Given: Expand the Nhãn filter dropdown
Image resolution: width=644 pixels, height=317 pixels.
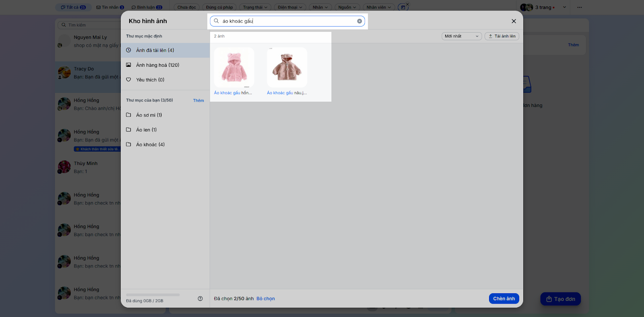Looking at the screenshot, I should coord(320,7).
